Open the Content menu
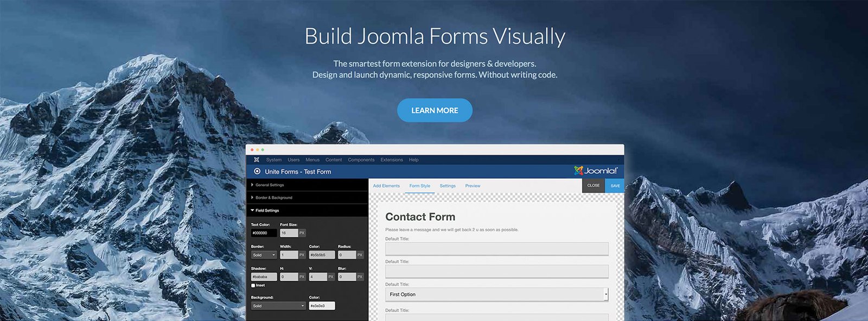 [x=334, y=160]
